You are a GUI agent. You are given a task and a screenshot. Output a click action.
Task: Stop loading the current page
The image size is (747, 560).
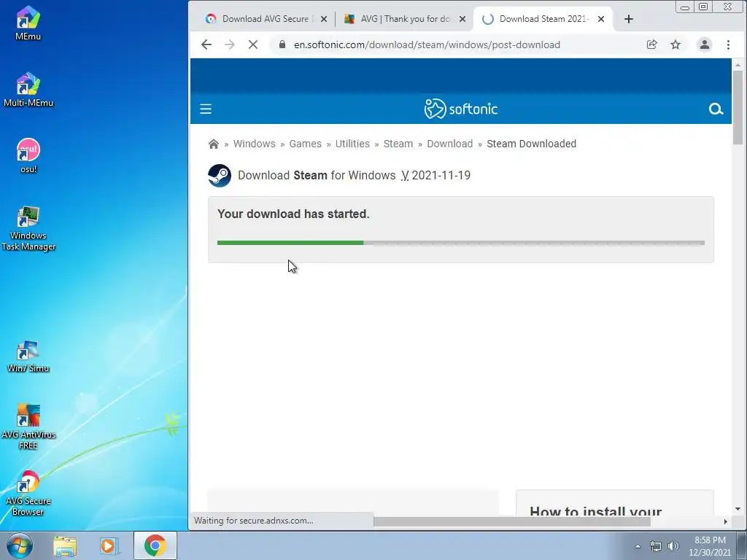[253, 44]
